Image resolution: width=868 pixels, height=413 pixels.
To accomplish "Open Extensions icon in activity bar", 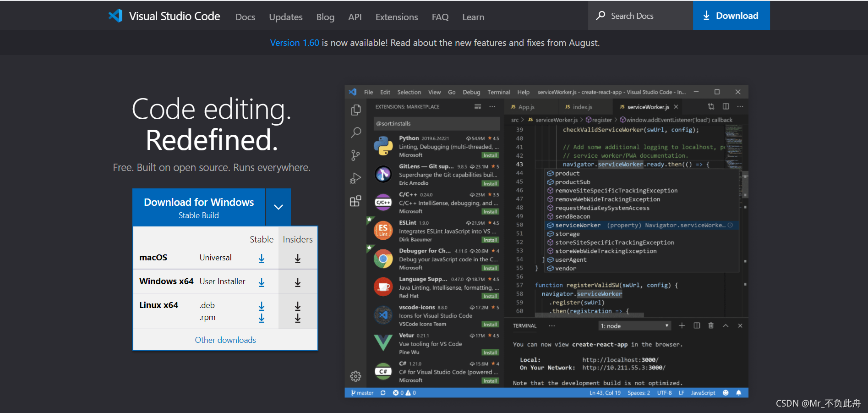I will (x=355, y=201).
